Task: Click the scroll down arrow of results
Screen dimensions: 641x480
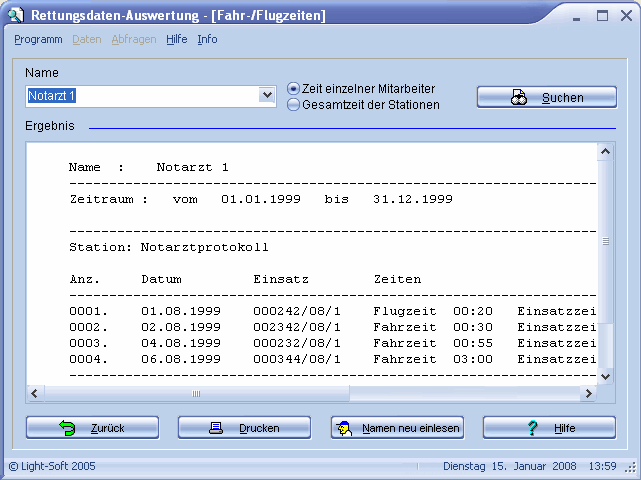Action: [x=606, y=377]
